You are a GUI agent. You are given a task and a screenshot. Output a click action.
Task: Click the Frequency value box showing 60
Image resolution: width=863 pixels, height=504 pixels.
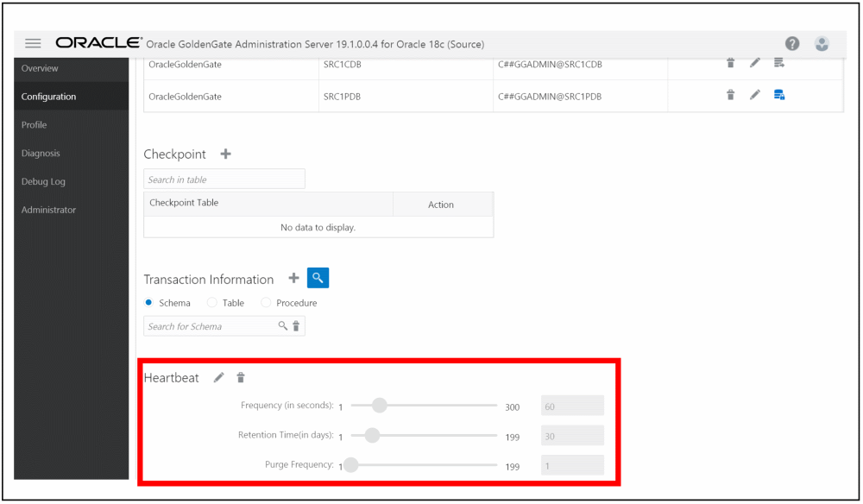(x=572, y=406)
